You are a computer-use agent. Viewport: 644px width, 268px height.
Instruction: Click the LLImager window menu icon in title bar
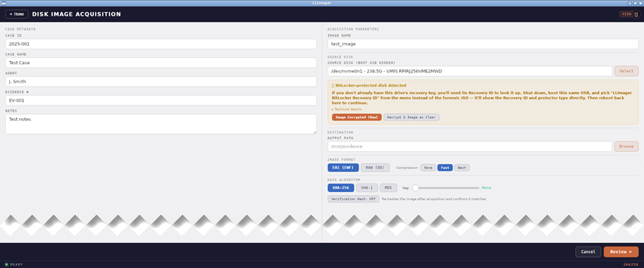tap(4, 3)
